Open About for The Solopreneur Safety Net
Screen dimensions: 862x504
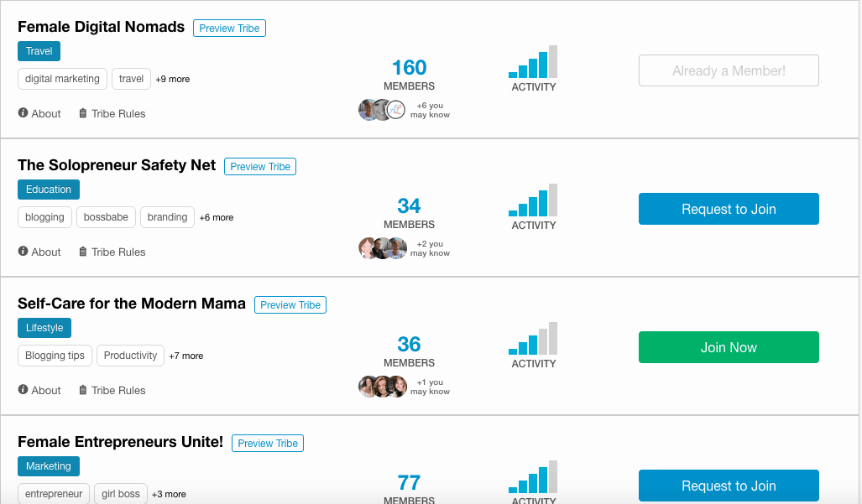39,252
